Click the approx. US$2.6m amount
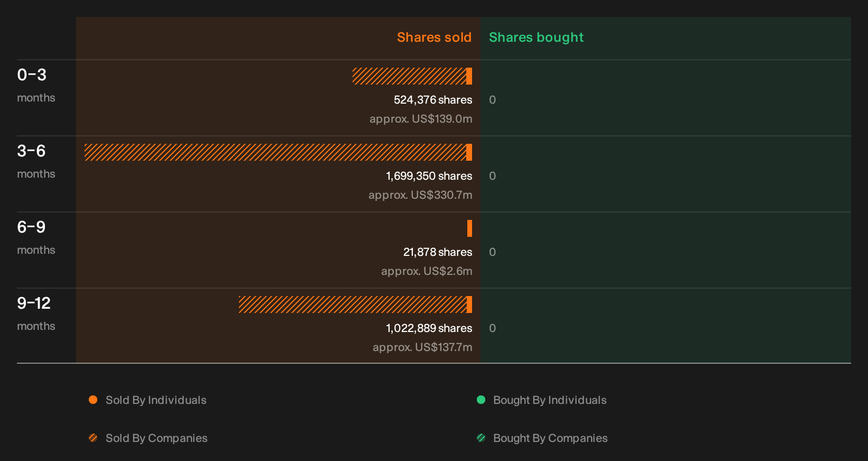Viewport: 868px width, 461px height. point(427,271)
